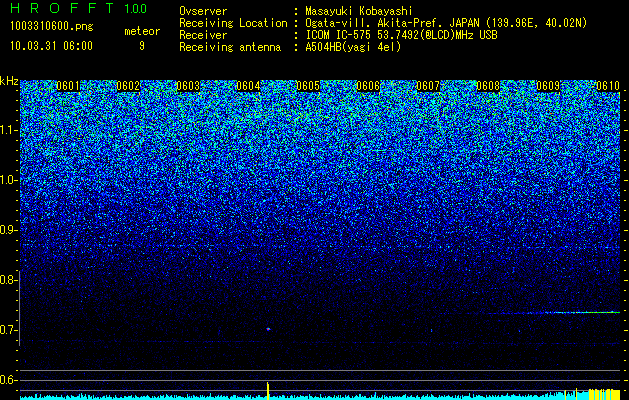This screenshot has height=400, width=629.
Task: Click the 'Receiving Location' label
Action: (233, 24)
